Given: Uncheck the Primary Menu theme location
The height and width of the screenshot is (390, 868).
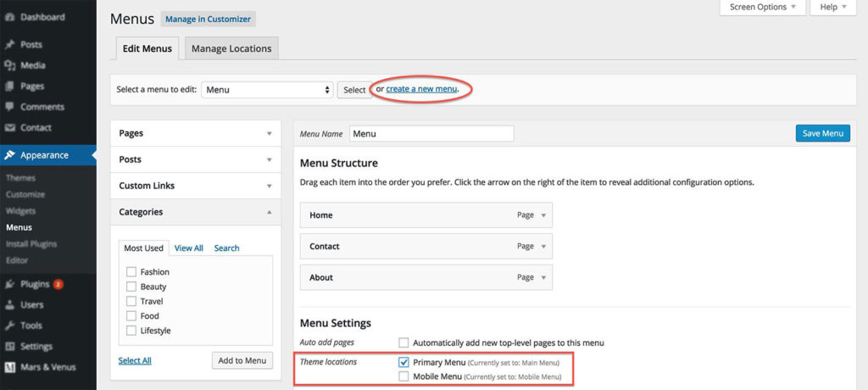Looking at the screenshot, I should coord(403,362).
